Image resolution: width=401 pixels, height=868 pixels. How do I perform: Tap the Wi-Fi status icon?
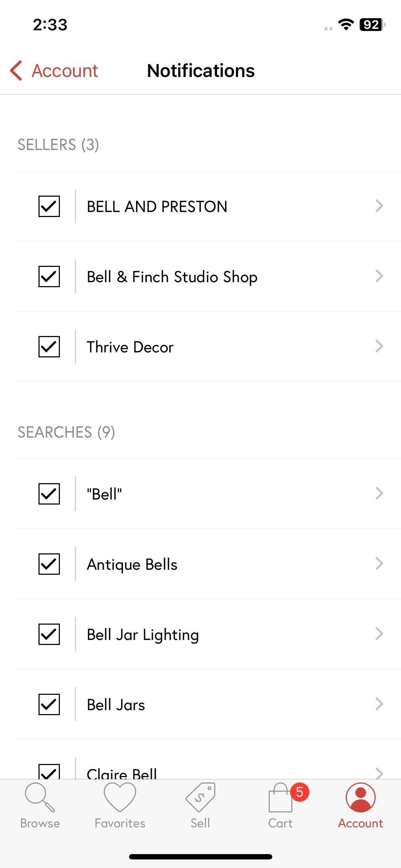pos(346,25)
